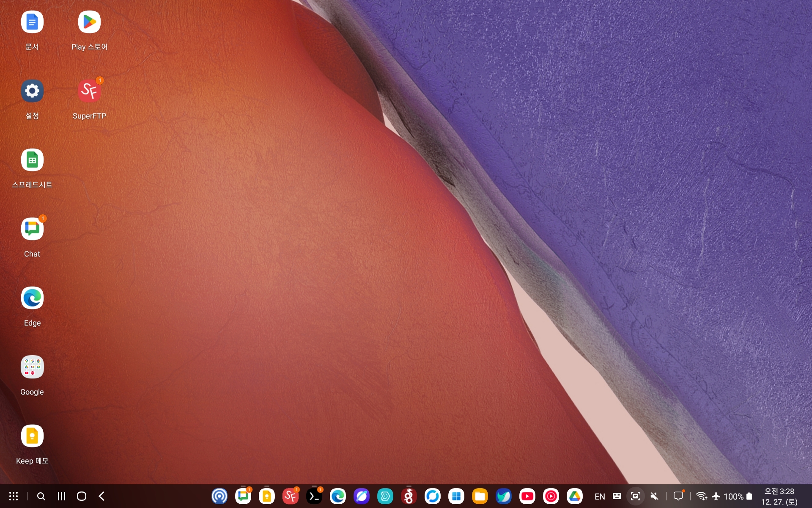Click the clock showing 오전 3:28
Viewport: 812px width, 508px height.
point(779,491)
